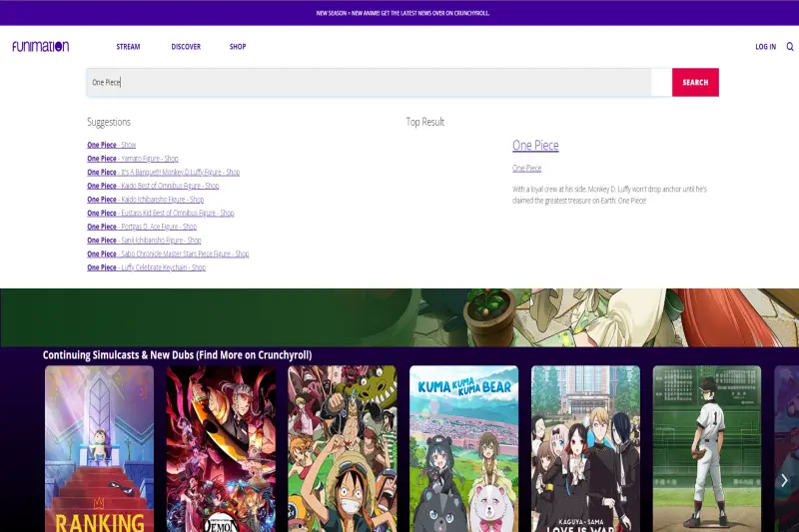
Task: Open the baseball anime poster
Action: (x=707, y=448)
